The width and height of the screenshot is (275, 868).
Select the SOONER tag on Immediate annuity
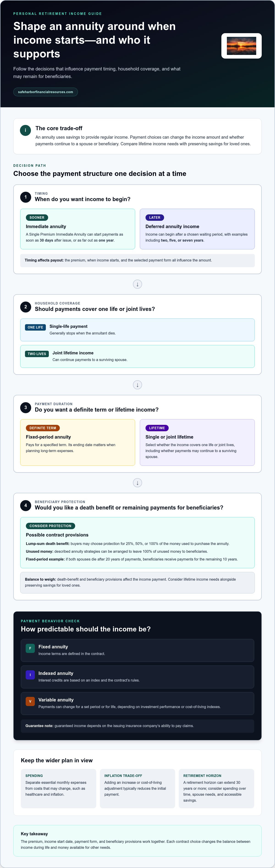point(37,218)
